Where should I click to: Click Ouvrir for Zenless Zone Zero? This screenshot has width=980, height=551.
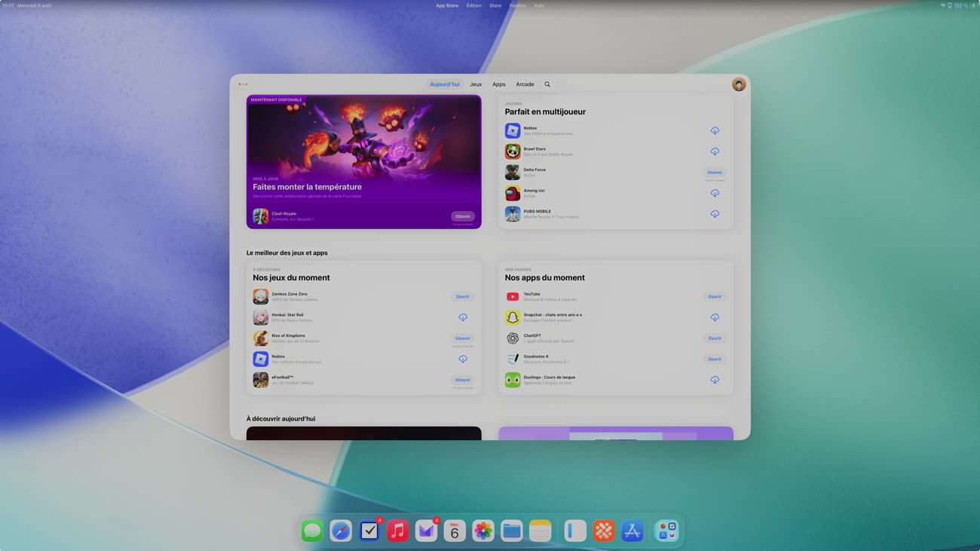tap(463, 297)
